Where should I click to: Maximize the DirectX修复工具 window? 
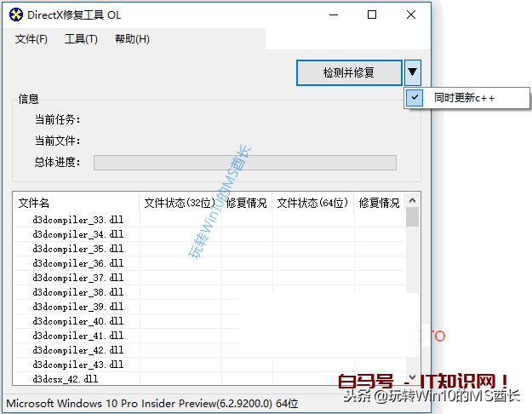click(372, 14)
